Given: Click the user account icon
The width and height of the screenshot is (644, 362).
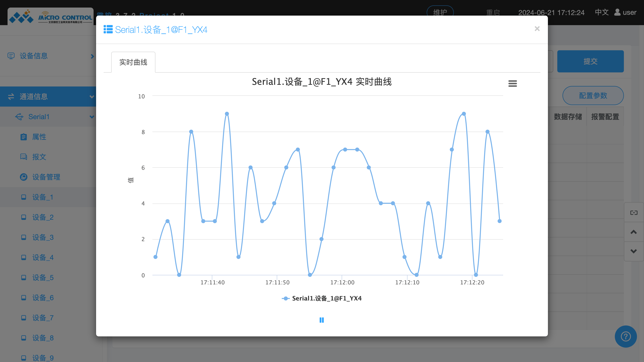Looking at the screenshot, I should (x=617, y=12).
